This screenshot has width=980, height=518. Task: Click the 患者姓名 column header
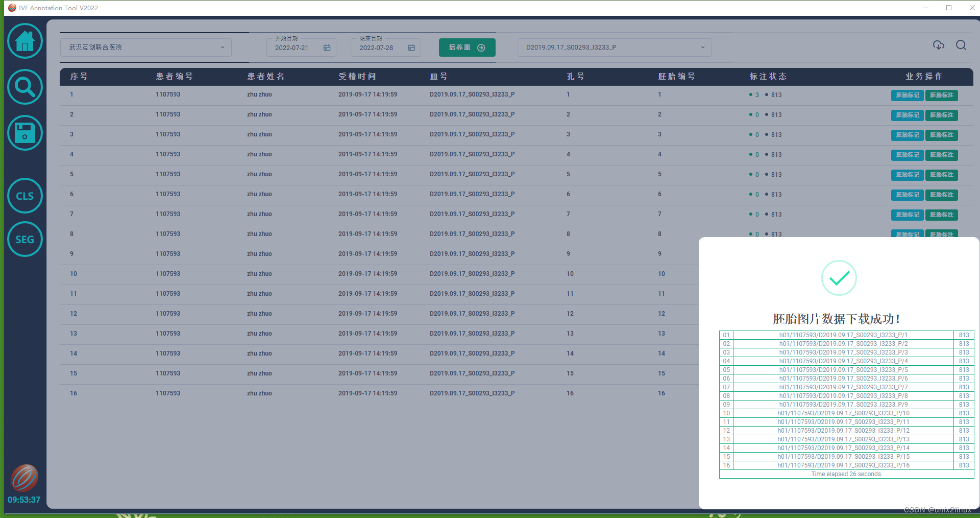[x=266, y=76]
